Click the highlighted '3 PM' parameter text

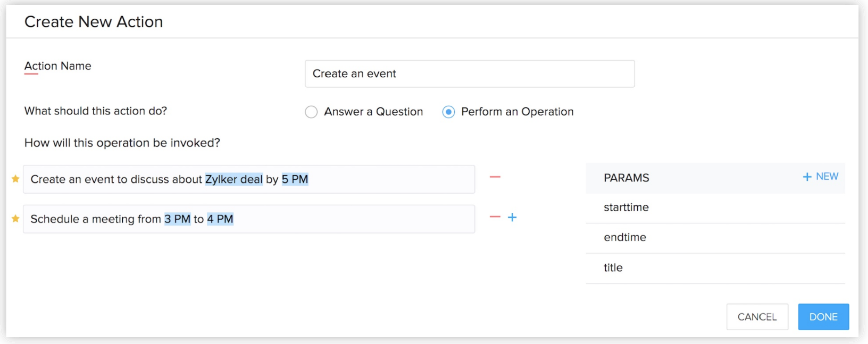click(x=177, y=219)
